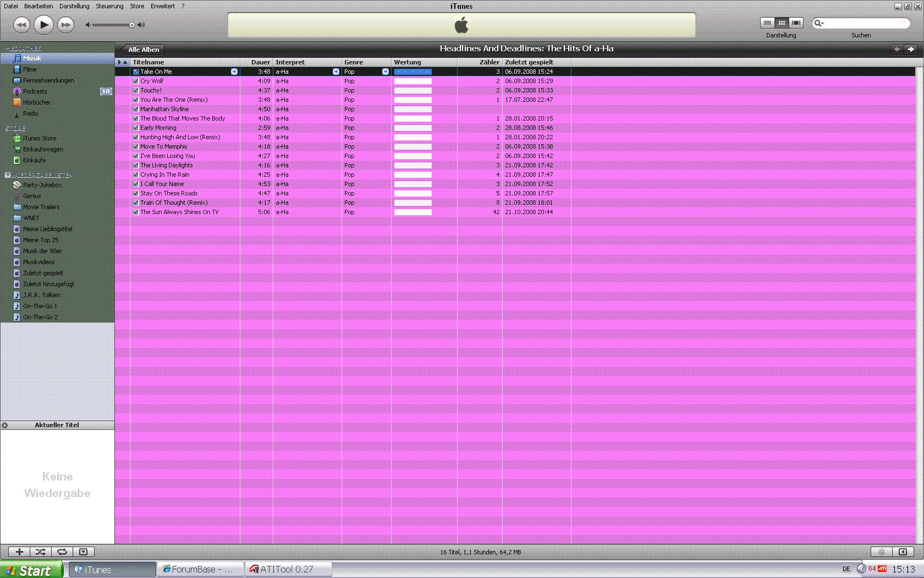The image size is (924, 578).
Task: Uncheck the Touchy! checkbox
Action: pos(136,90)
